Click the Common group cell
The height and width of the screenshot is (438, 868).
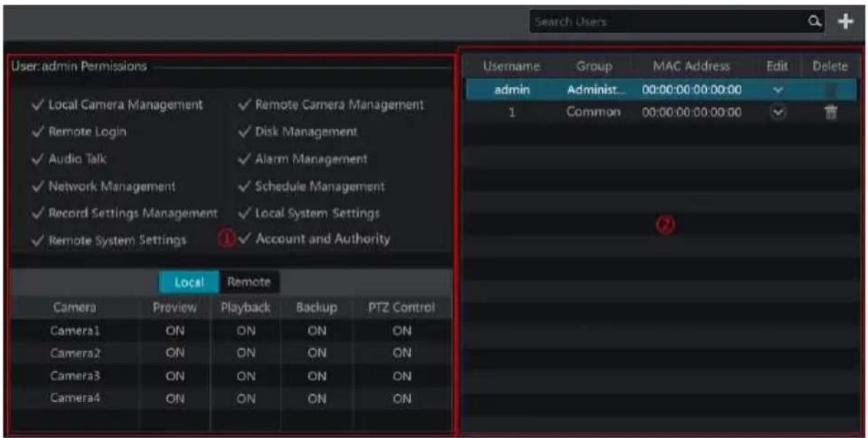point(594,112)
